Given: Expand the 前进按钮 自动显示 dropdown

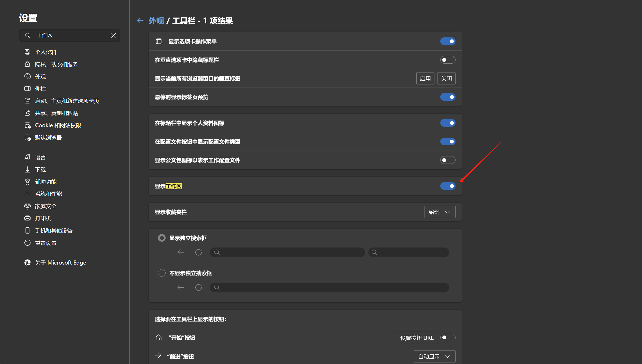Looking at the screenshot, I should tap(434, 356).
